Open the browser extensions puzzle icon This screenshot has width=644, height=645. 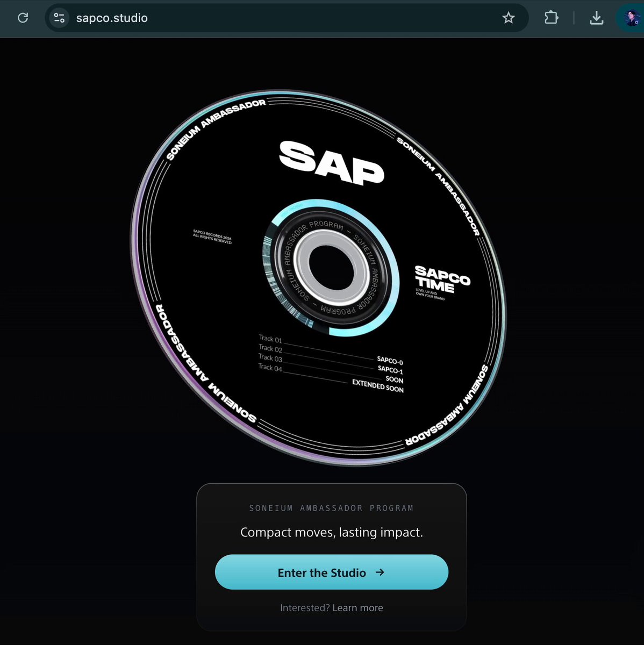pos(551,18)
